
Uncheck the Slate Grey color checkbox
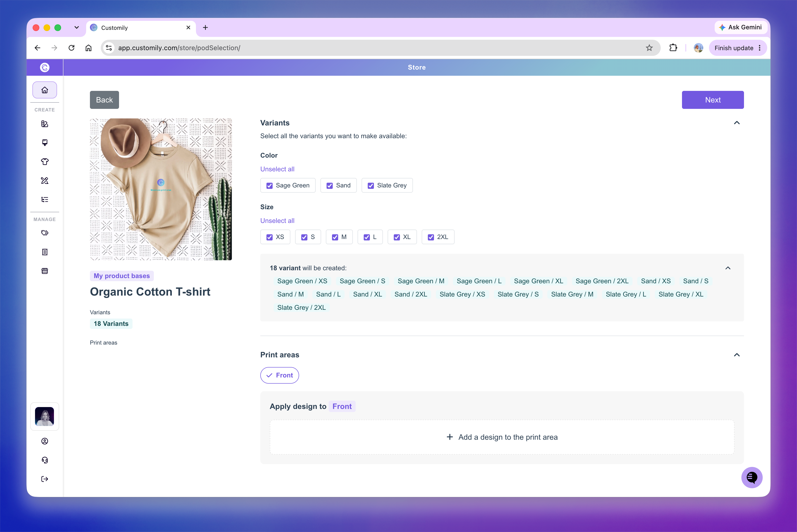click(x=371, y=186)
